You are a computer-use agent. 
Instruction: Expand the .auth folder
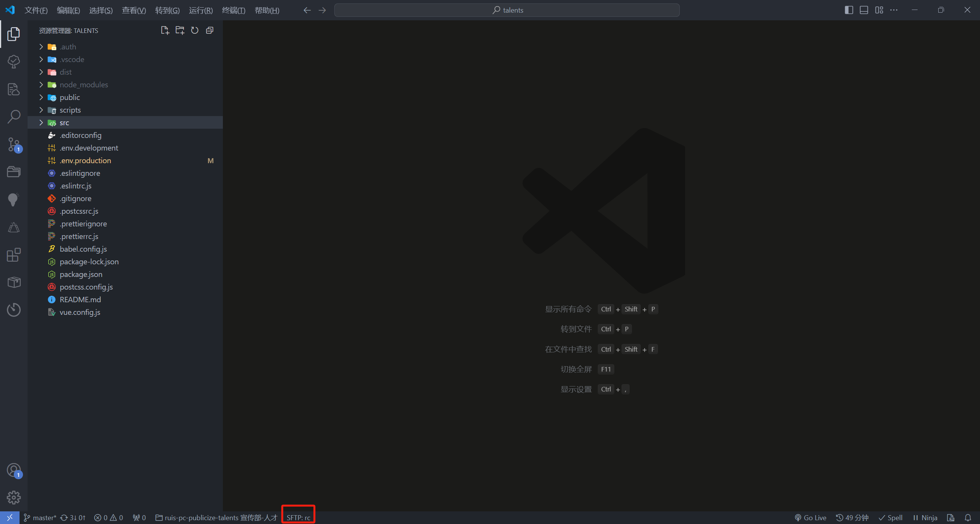(125, 47)
